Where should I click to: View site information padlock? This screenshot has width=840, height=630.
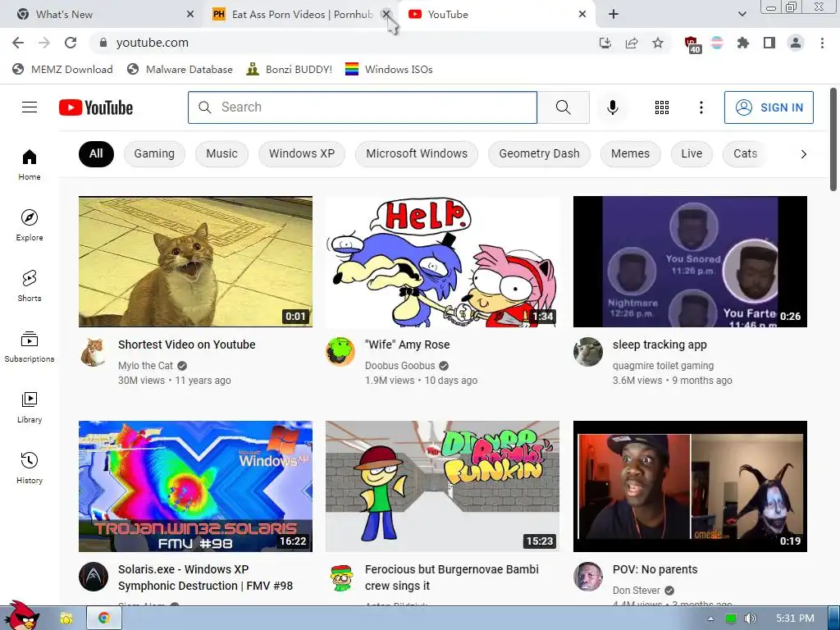103,43
